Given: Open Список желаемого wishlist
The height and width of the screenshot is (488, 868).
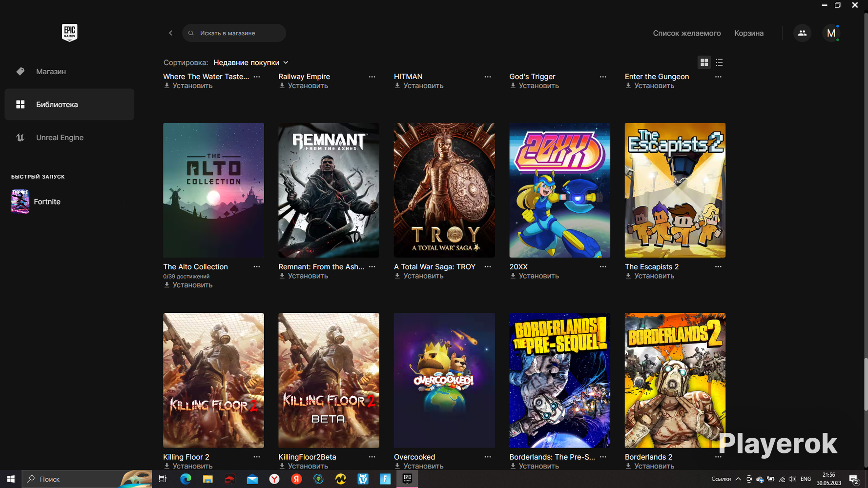Looking at the screenshot, I should [x=687, y=33].
